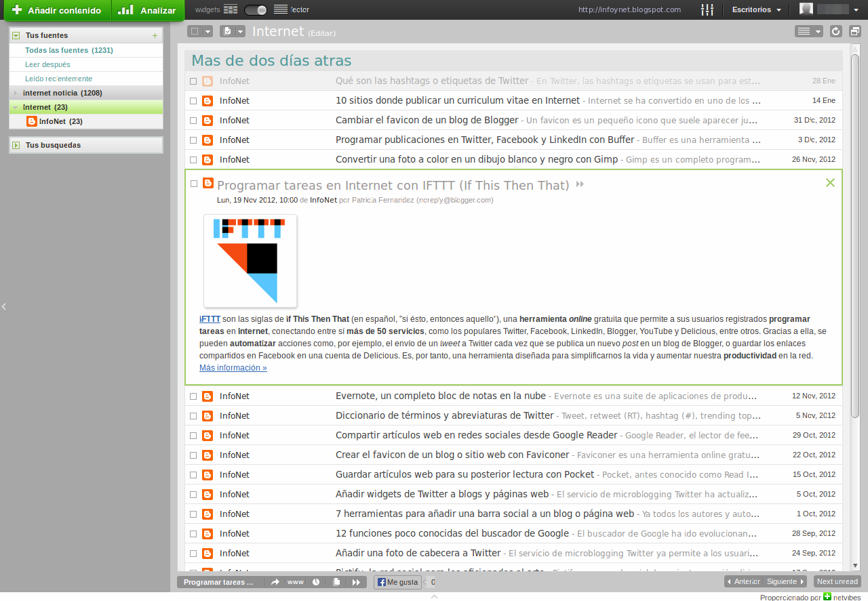Image resolution: width=868 pixels, height=601 pixels.
Task: Click the fast-forward icon in bottom bar
Action: 356,582
